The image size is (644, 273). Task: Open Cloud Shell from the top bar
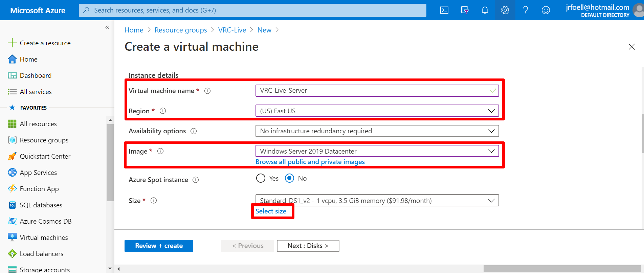(x=444, y=10)
